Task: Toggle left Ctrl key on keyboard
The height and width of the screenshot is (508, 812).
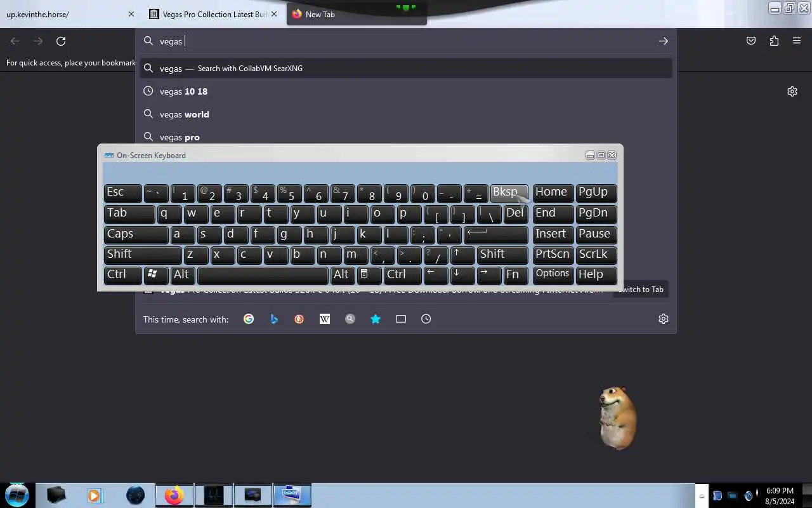Action: (x=123, y=274)
